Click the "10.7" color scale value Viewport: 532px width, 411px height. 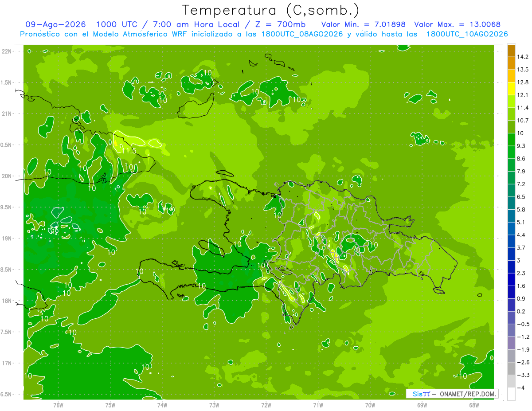[x=523, y=121]
